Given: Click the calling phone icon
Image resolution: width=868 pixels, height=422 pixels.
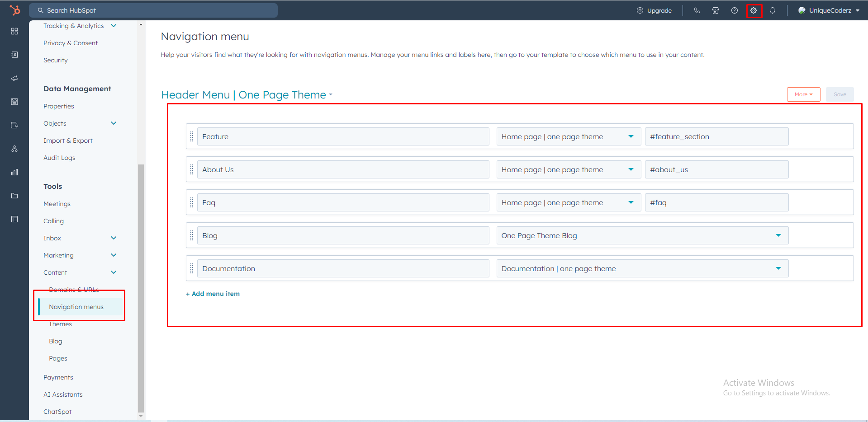Looking at the screenshot, I should (697, 10).
